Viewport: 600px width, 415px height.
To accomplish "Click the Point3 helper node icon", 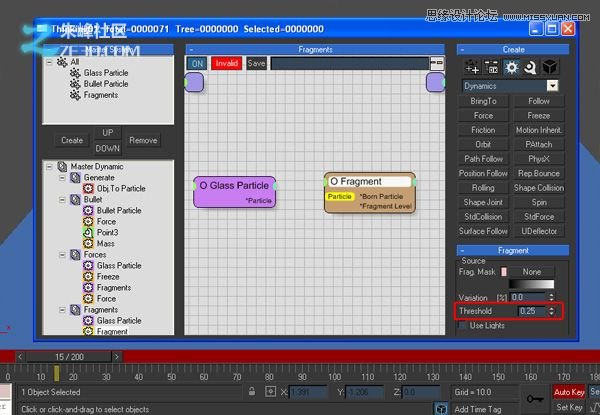I will tap(88, 232).
